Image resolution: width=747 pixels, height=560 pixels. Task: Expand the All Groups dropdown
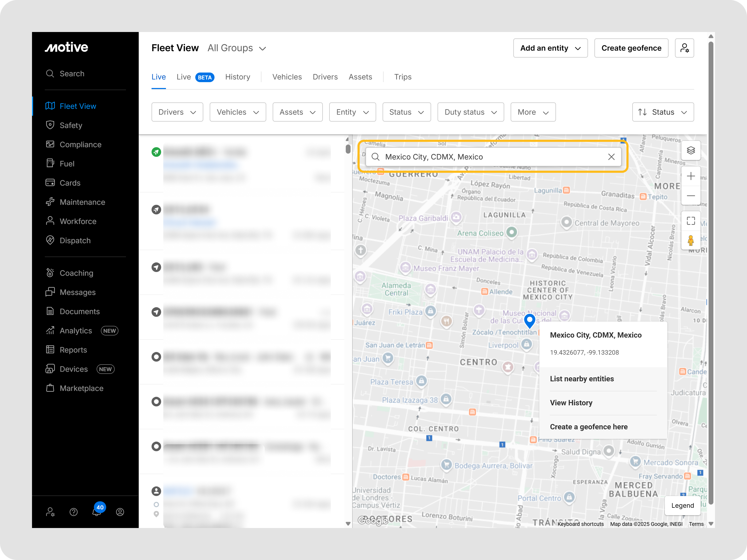pos(237,48)
